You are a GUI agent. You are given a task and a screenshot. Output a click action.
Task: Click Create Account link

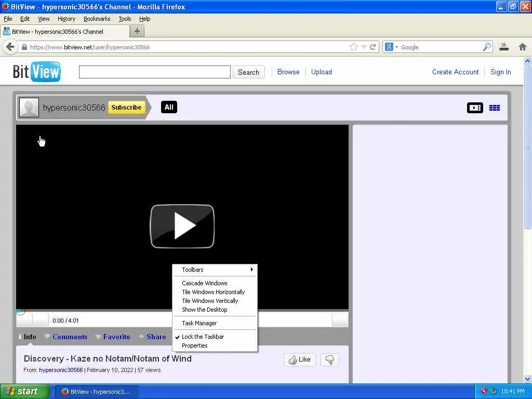pos(455,72)
